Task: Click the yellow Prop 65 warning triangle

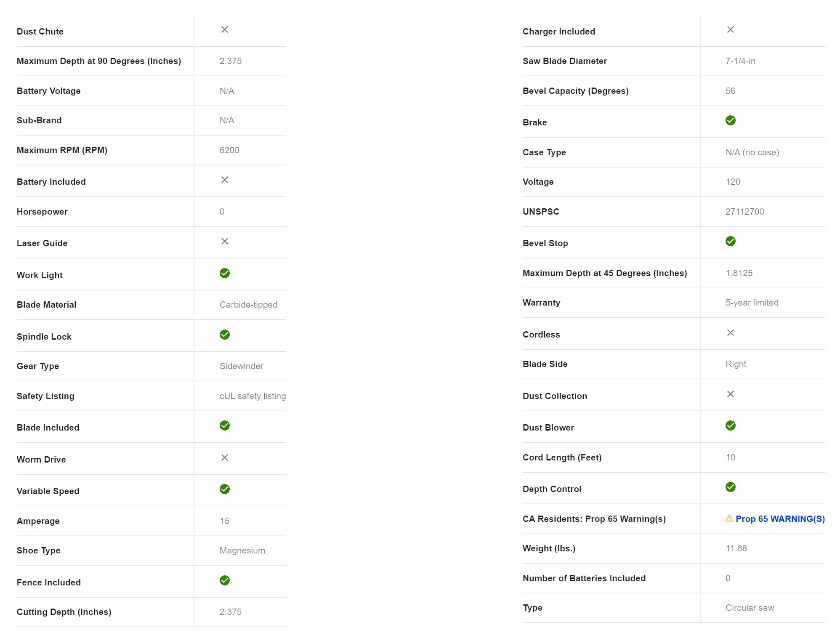Action: pyautogui.click(x=729, y=519)
